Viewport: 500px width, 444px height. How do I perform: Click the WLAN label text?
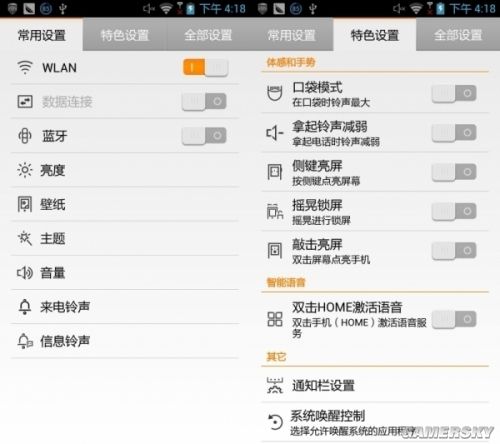(x=59, y=68)
